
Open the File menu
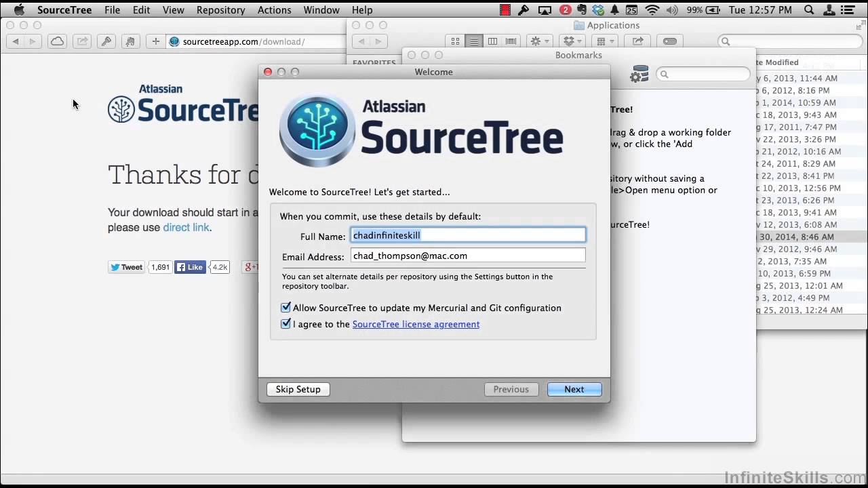click(112, 10)
